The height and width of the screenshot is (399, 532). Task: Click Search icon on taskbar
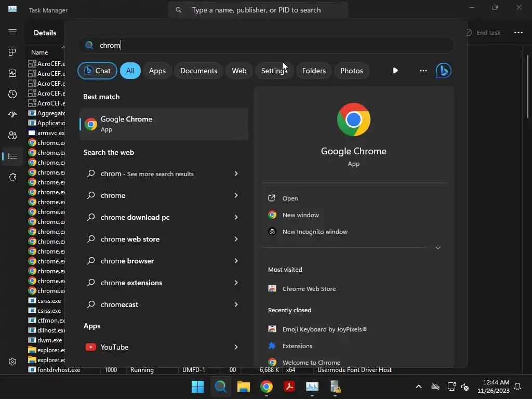[220, 387]
